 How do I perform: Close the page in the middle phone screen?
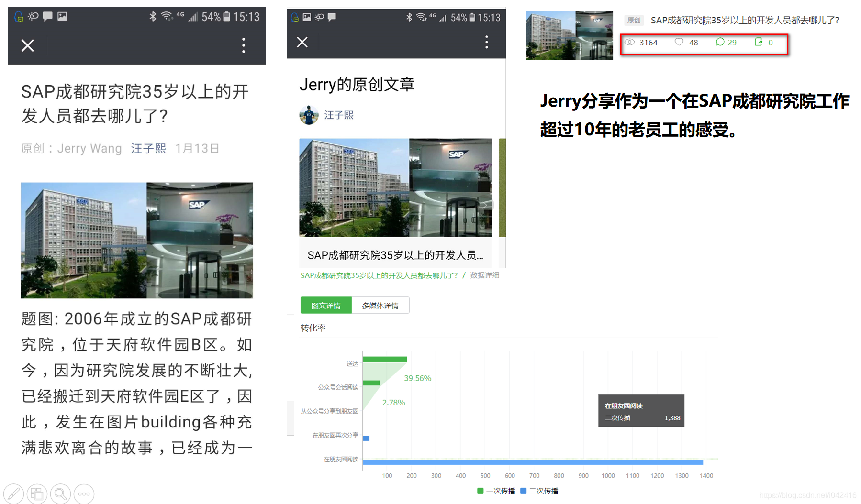[x=302, y=42]
